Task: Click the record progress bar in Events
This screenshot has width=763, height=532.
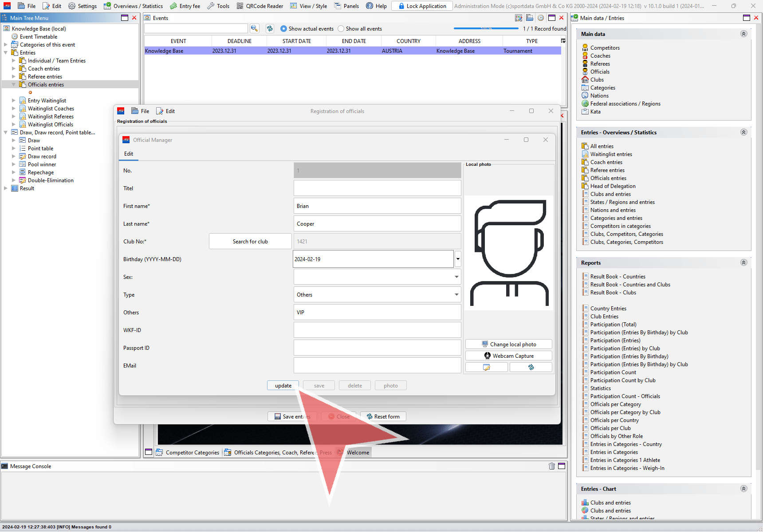Action: (486, 28)
